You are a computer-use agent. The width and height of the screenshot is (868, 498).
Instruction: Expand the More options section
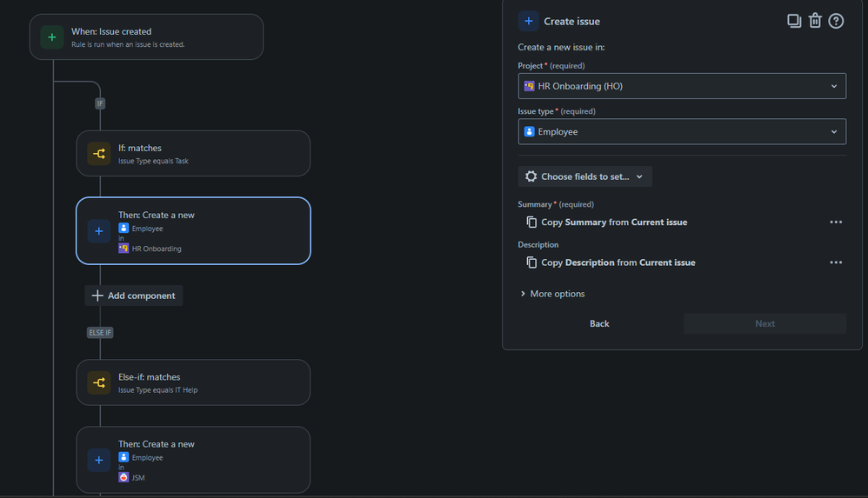[x=552, y=294]
